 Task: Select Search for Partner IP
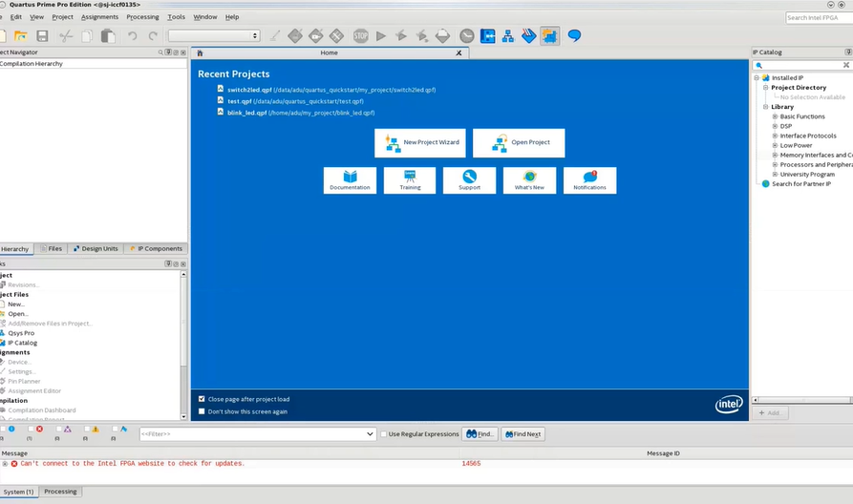tap(801, 184)
